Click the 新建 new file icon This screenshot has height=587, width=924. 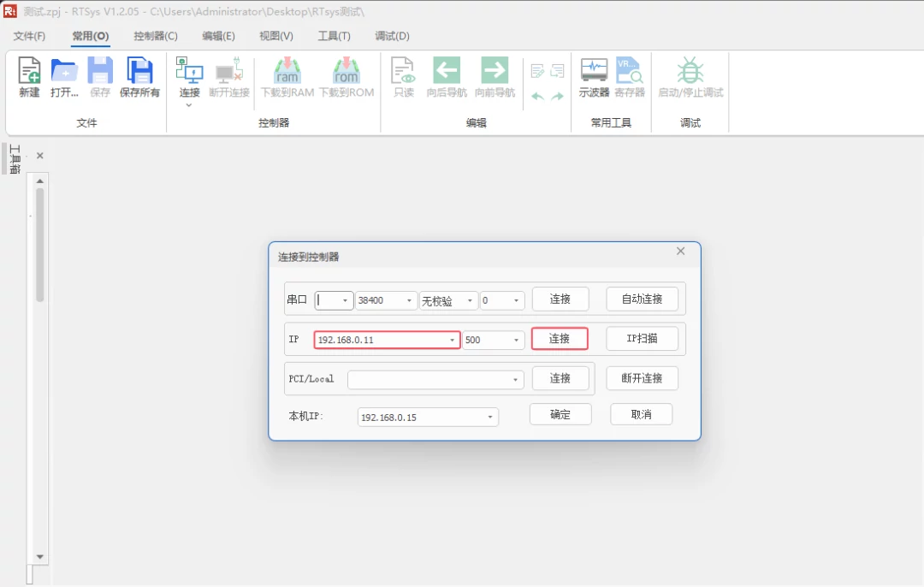[x=29, y=77]
